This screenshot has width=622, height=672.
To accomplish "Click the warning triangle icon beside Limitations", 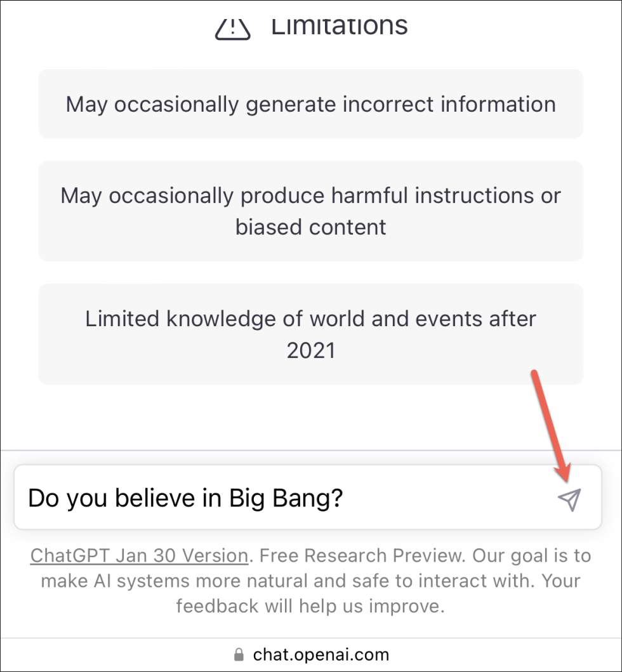I will pyautogui.click(x=233, y=27).
